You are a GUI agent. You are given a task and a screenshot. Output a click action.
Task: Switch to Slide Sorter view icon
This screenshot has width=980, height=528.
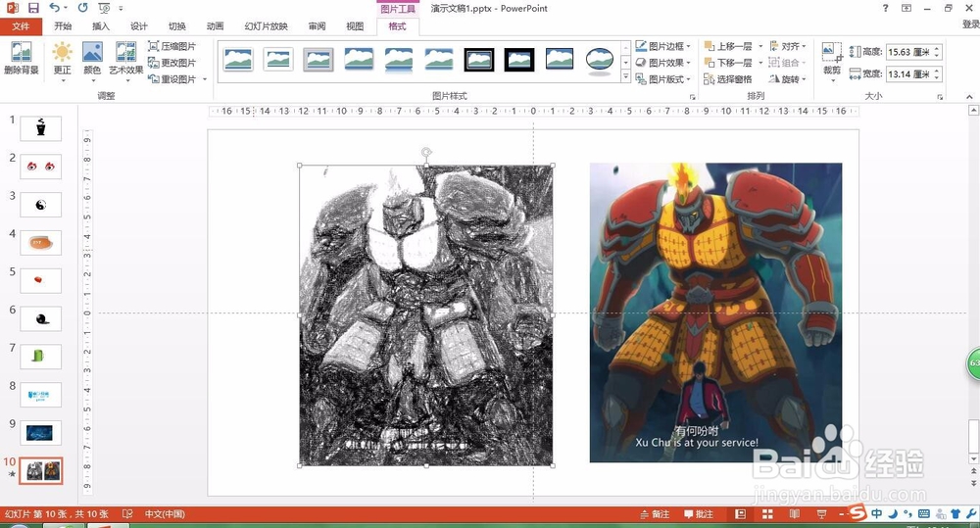click(767, 514)
